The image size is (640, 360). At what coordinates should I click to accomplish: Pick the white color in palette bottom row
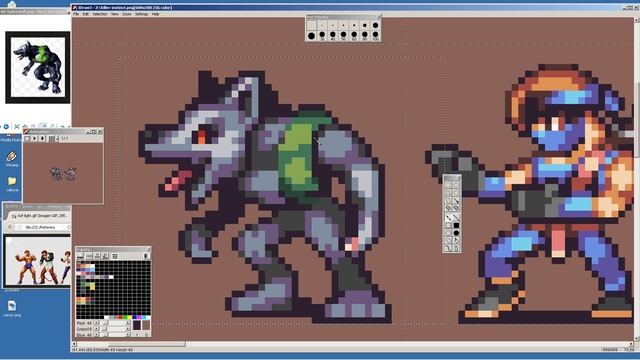(x=107, y=317)
